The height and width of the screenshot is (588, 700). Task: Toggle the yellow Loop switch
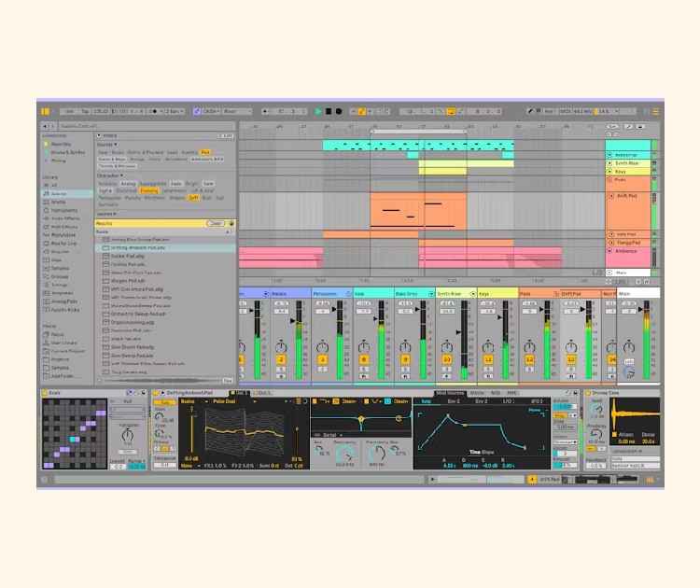[x=451, y=111]
